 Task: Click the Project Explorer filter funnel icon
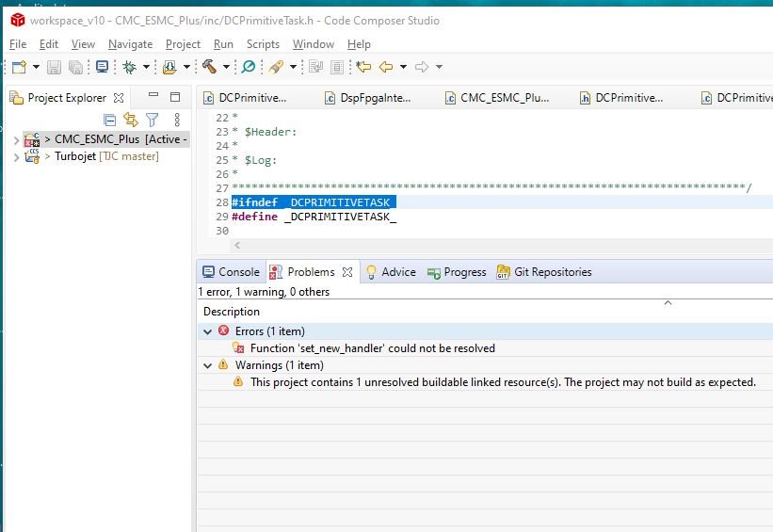click(x=152, y=120)
